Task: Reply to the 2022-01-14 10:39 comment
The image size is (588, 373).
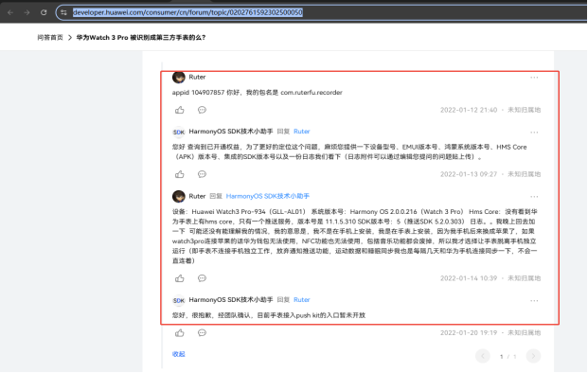Action: point(202,278)
